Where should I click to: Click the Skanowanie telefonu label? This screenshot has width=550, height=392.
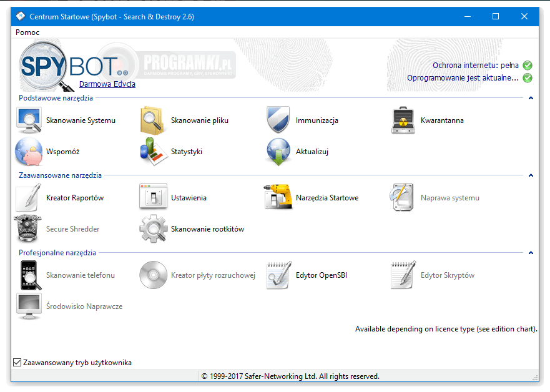pos(81,275)
